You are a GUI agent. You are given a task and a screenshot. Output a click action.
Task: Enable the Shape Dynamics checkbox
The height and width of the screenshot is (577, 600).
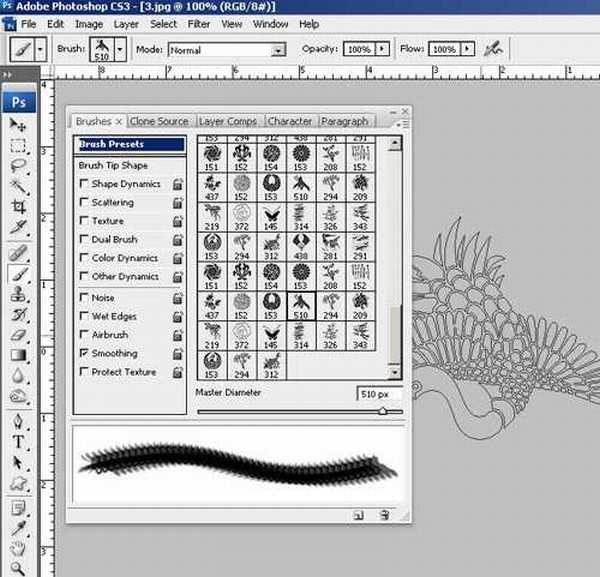click(84, 184)
